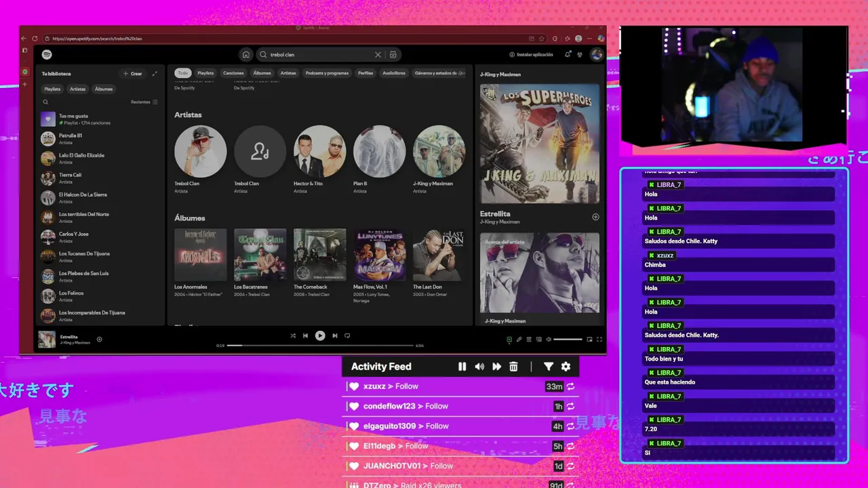Select the Audiolibros filter chip
Viewport: 868px width, 488px height.
[x=394, y=73]
